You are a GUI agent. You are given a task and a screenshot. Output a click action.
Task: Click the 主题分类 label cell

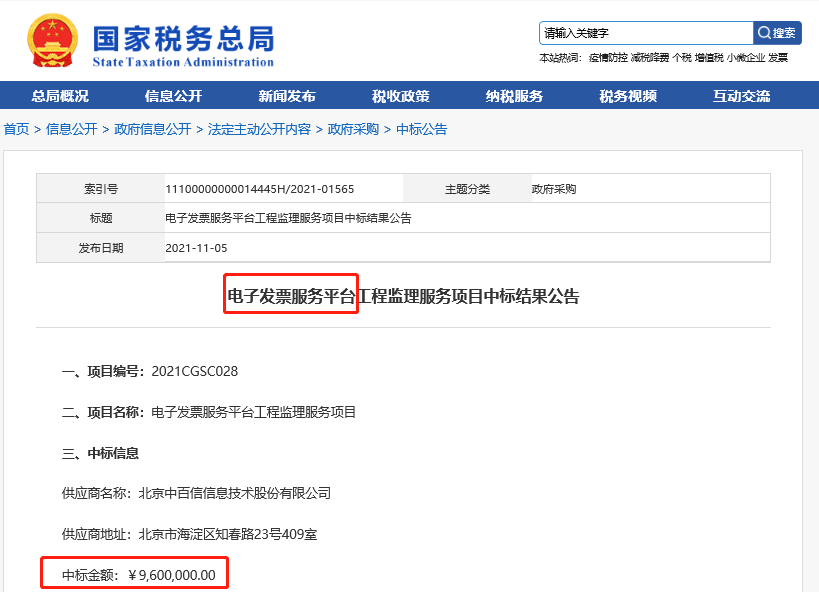coord(467,189)
